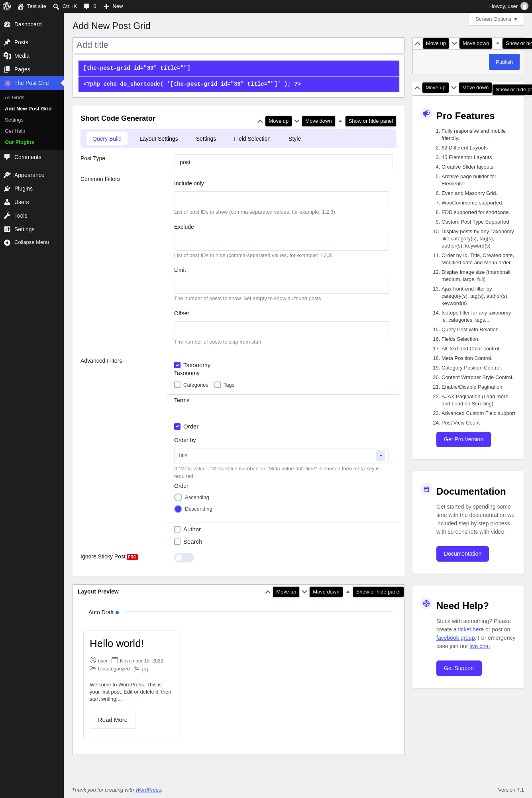The width and height of the screenshot is (532, 798).
Task: Open the Order by Title dropdown
Action: tap(281, 456)
